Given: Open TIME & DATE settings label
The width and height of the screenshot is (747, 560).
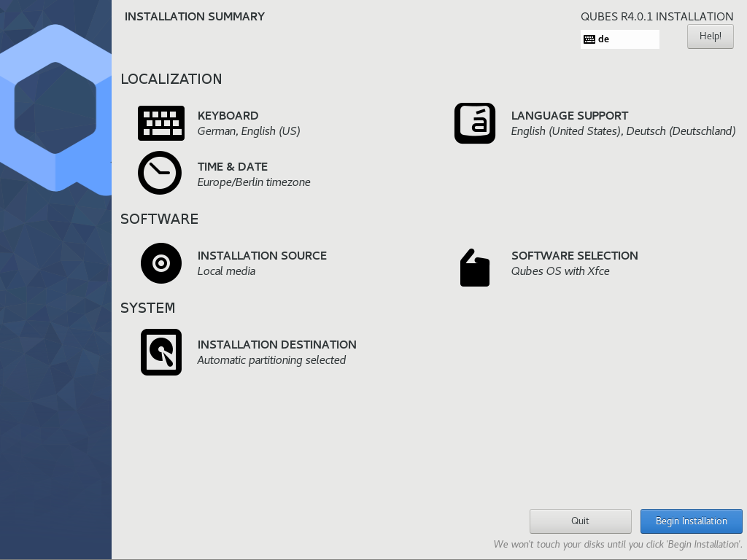Looking at the screenshot, I should click(x=233, y=167).
